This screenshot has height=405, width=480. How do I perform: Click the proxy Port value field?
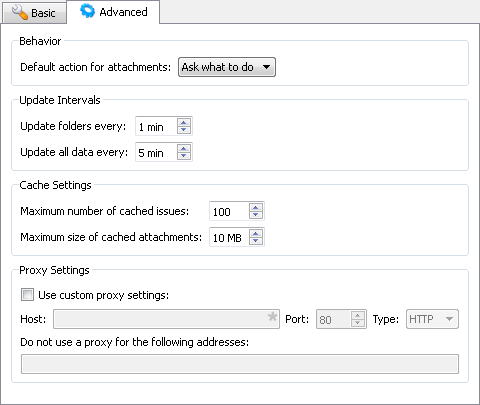(x=334, y=319)
